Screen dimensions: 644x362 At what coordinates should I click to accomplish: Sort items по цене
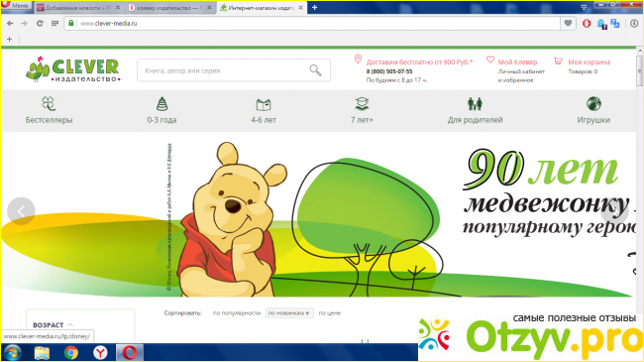(x=329, y=313)
